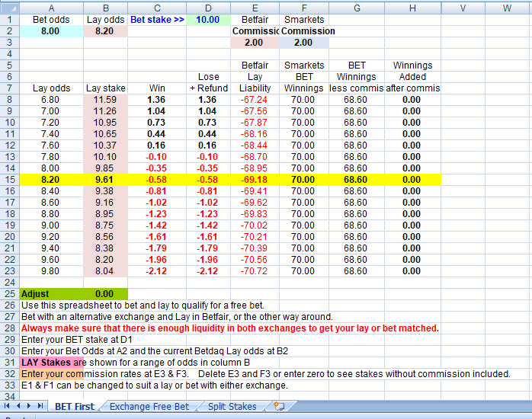Switch to the Exchange Free Bet sheet
Viewport: 532px width, 419px height.
pyautogui.click(x=149, y=406)
